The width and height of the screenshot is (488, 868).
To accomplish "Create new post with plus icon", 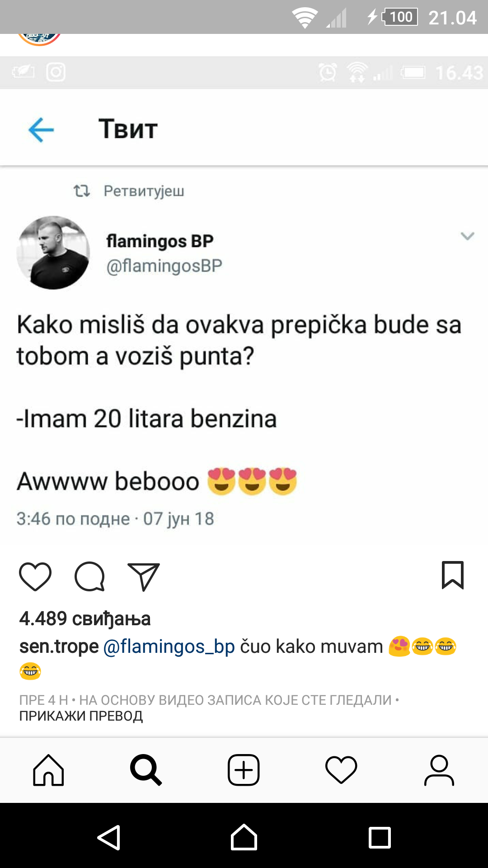I will [x=244, y=770].
